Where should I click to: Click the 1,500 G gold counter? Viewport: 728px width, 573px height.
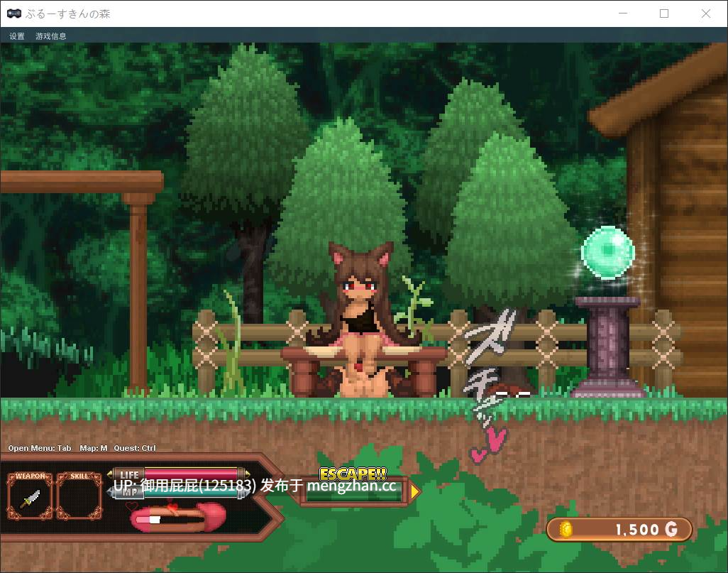tap(619, 529)
